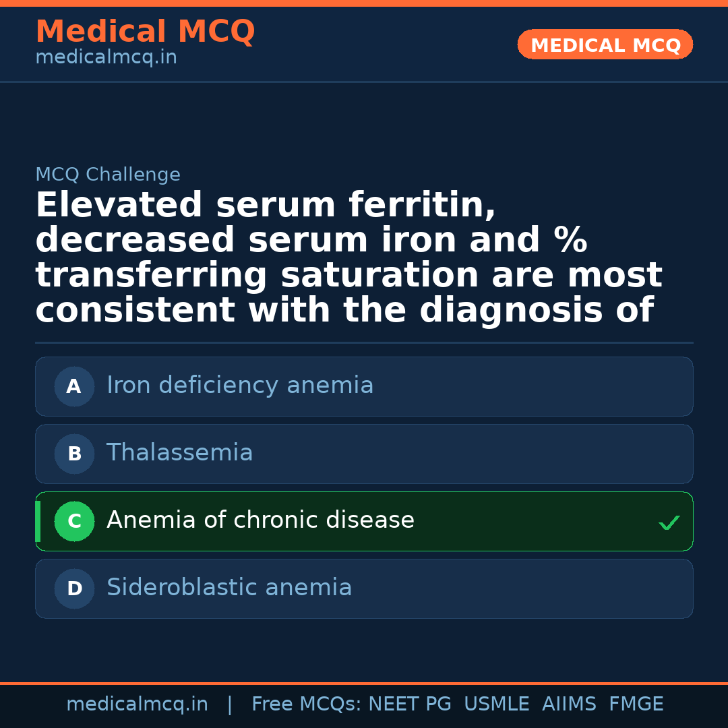The image size is (728, 728).
Task: Click the "MCQ Challenge" label
Action: pos(108,175)
